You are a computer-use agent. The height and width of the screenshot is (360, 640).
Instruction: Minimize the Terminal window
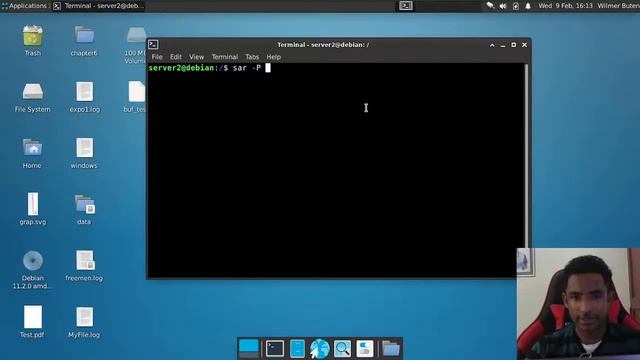[x=503, y=45]
